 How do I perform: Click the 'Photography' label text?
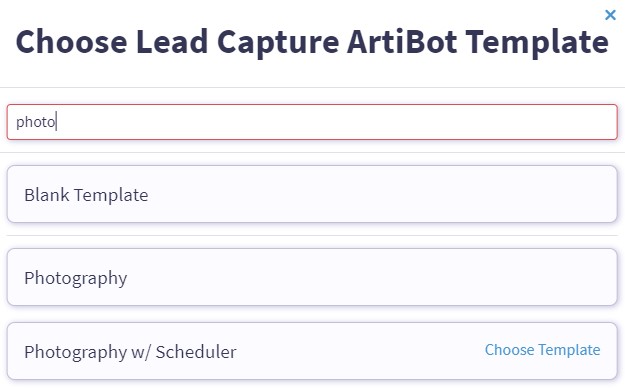click(x=76, y=278)
